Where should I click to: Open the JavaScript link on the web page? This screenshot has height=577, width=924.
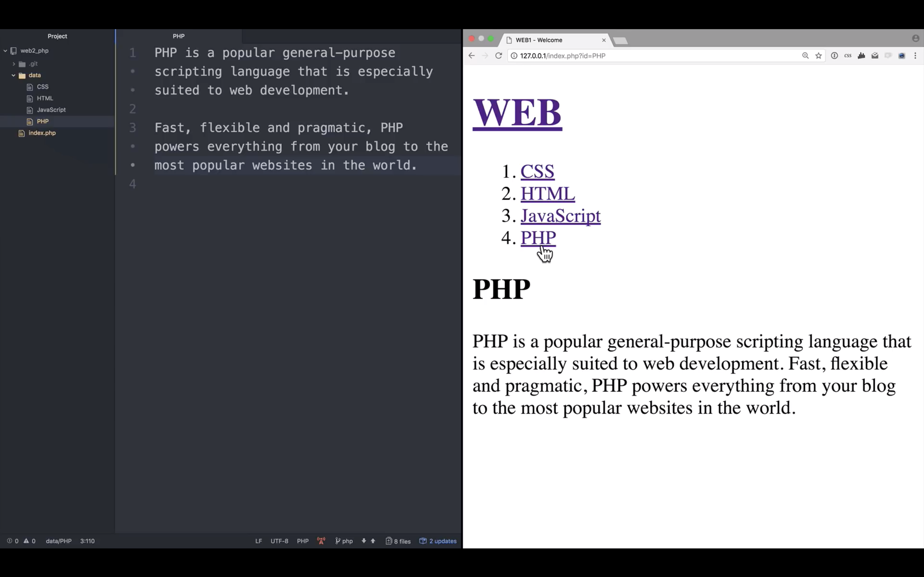click(560, 216)
